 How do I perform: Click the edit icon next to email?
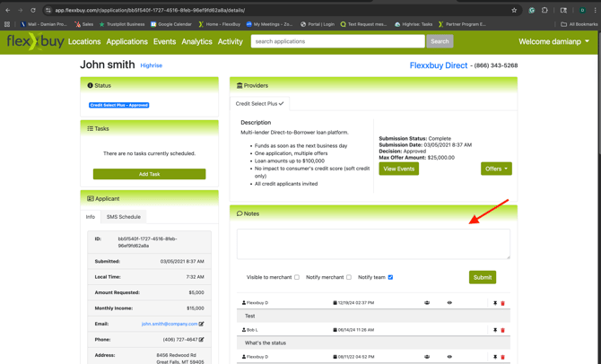click(202, 324)
